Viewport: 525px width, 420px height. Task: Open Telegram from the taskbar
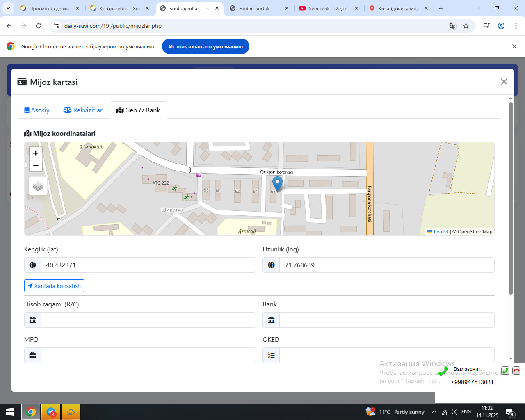(51, 412)
